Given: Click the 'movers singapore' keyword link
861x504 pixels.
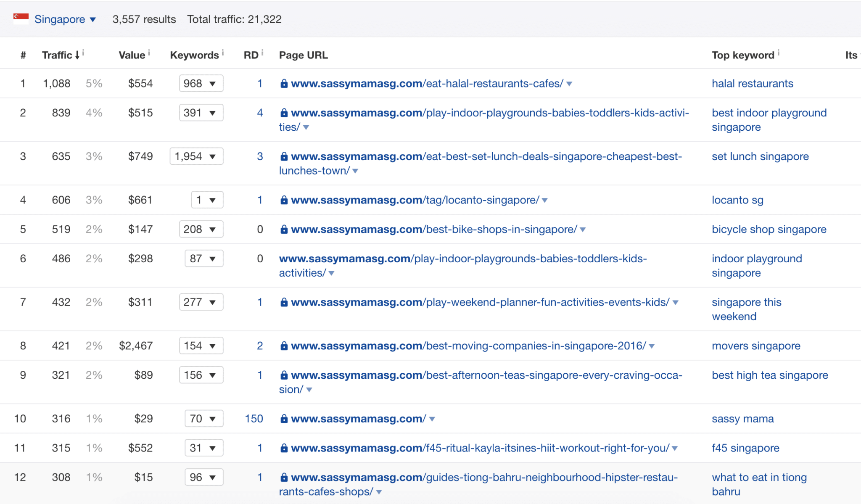Looking at the screenshot, I should coord(756,346).
